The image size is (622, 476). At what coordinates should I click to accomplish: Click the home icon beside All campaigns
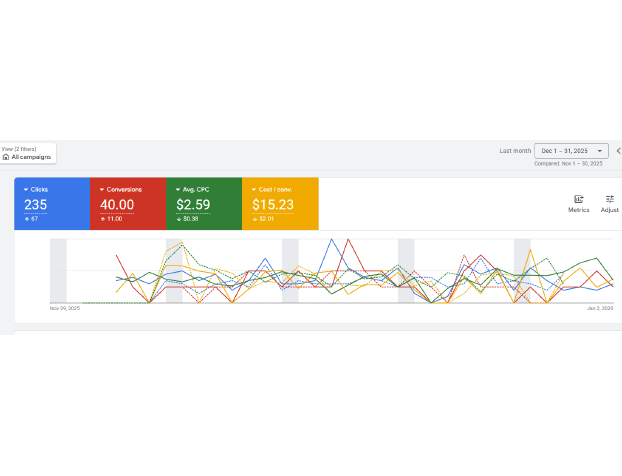click(6, 157)
